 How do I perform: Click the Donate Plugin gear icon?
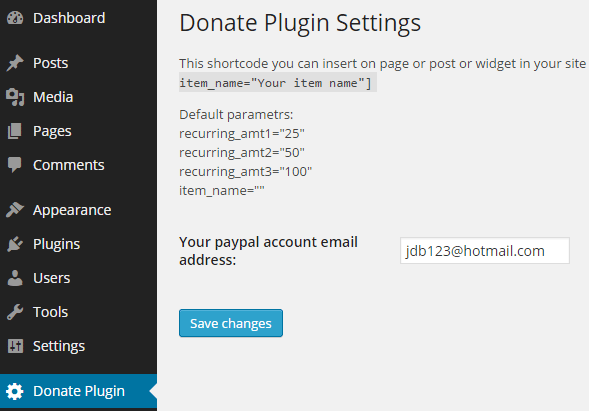click(x=15, y=391)
